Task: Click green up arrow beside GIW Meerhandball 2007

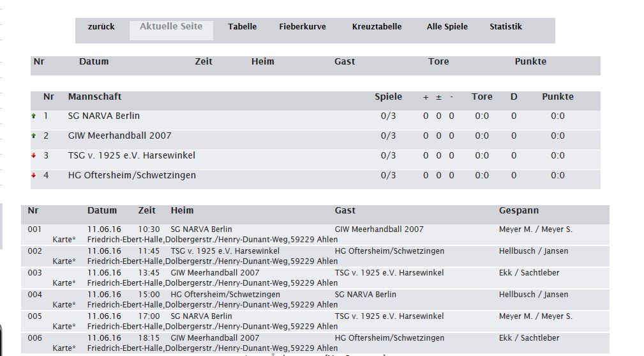Action: coord(33,136)
